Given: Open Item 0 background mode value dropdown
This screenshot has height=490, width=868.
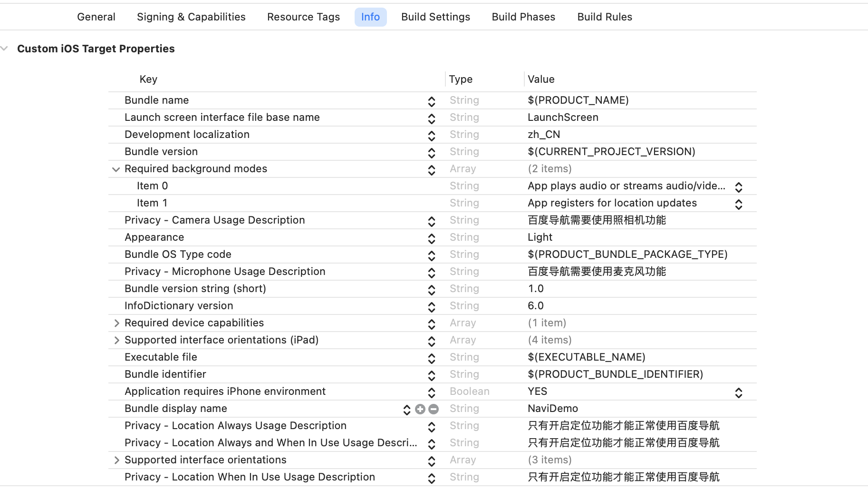Looking at the screenshot, I should tap(738, 187).
